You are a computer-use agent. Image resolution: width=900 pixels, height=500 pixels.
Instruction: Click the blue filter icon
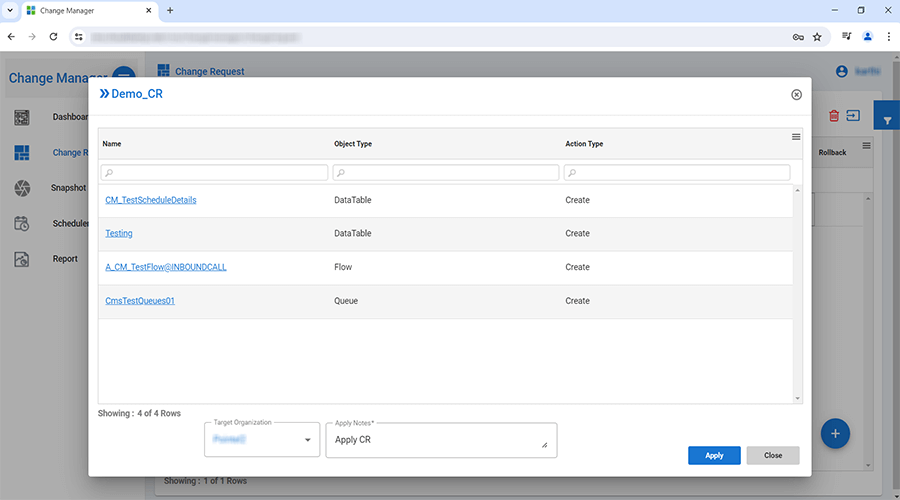click(x=886, y=120)
